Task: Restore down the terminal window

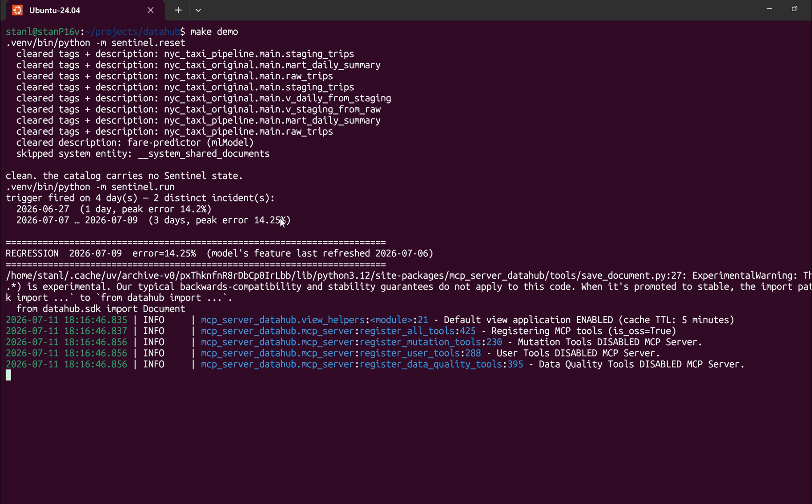Action: 794,9
